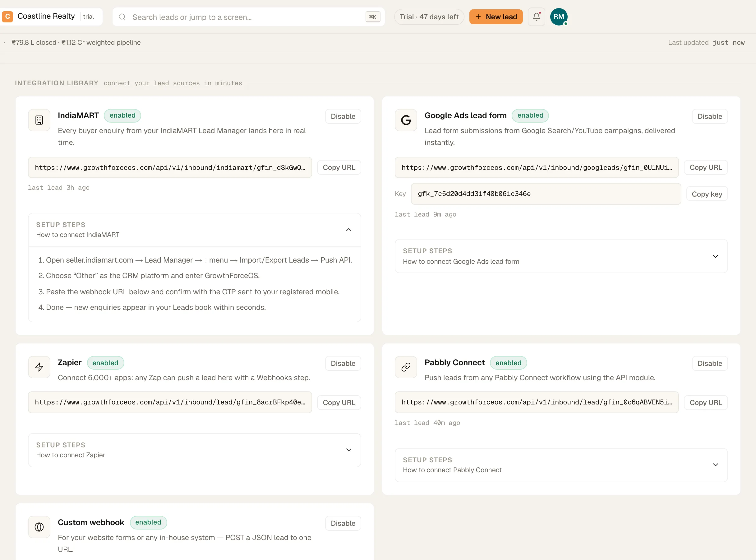Viewport: 756px width, 560px height.
Task: Click the trial tag beside Coastline Realty
Action: pos(88,16)
